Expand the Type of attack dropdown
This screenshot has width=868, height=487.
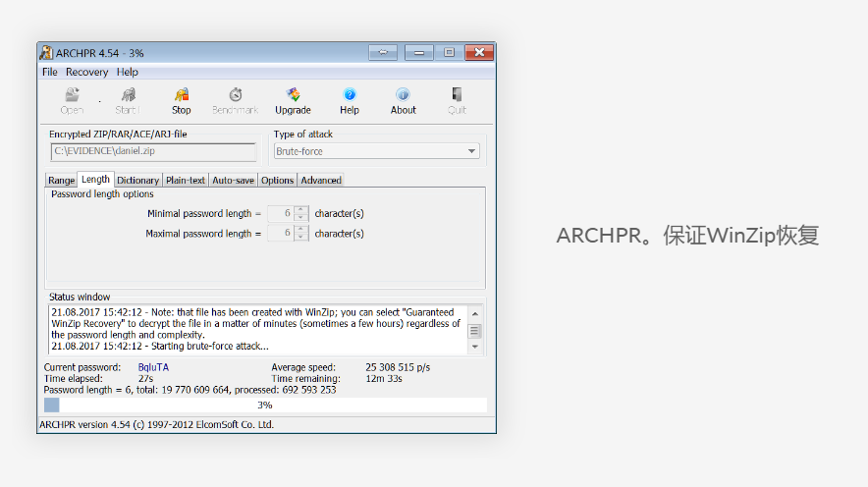click(471, 151)
